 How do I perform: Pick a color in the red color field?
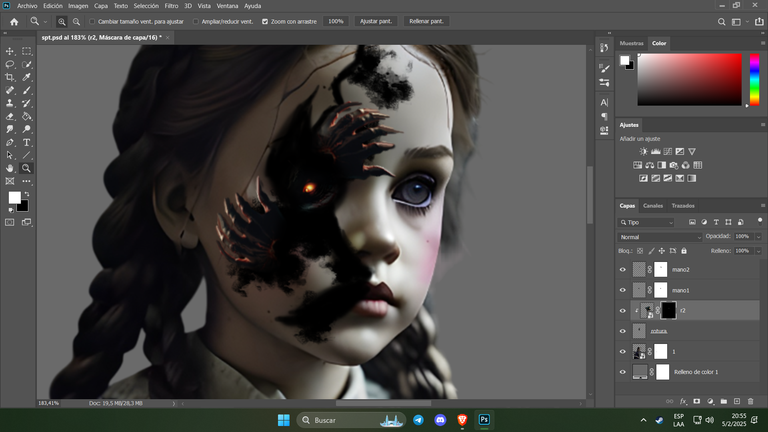pyautogui.click(x=690, y=79)
